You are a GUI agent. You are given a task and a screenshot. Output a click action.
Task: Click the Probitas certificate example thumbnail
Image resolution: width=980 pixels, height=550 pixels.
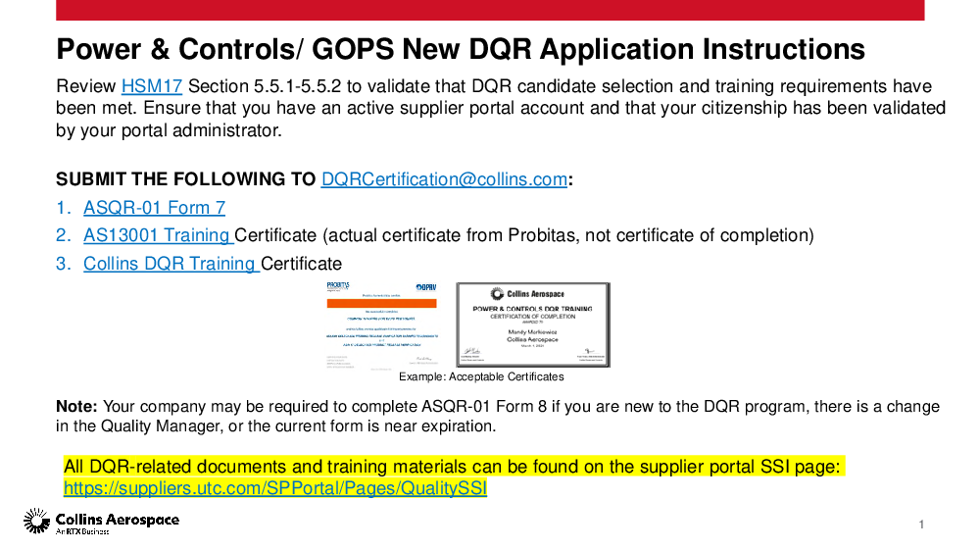tap(382, 325)
